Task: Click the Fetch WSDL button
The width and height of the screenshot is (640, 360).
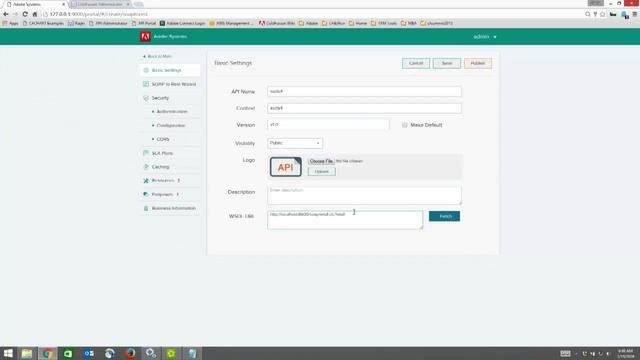Action: [x=444, y=216]
